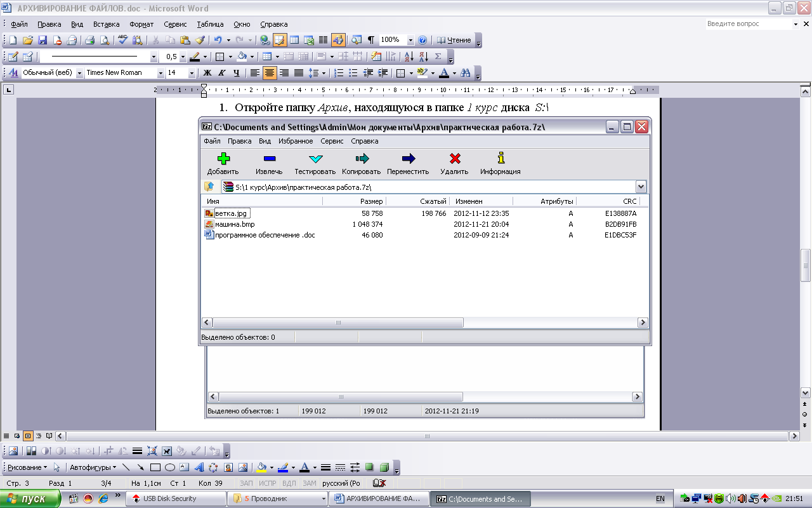Run Spelling and Grammar check icon
Viewport: 812px width, 508px height.
123,40
